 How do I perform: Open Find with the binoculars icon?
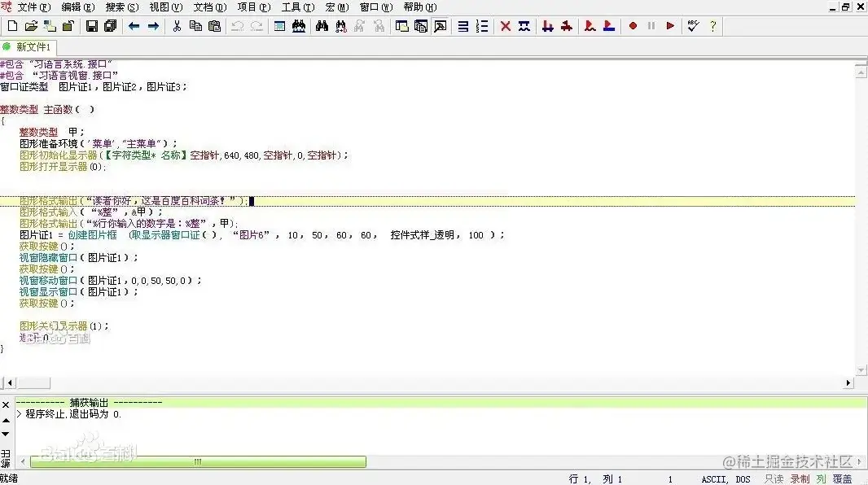pos(322,26)
